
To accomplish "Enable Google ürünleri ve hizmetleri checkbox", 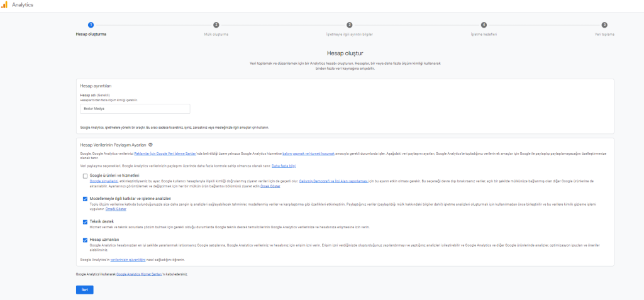I will coord(85,176).
